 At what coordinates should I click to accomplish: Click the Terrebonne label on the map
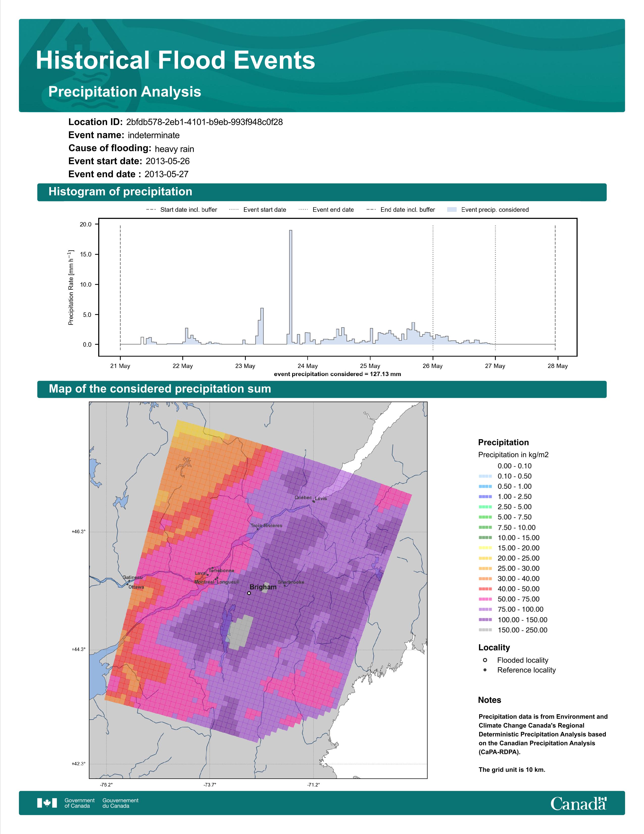(222, 570)
